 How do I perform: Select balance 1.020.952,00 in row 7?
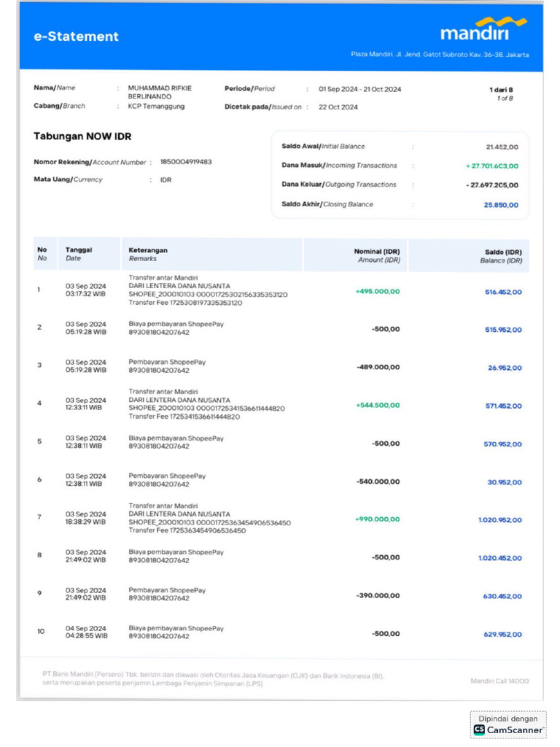pyautogui.click(x=500, y=519)
